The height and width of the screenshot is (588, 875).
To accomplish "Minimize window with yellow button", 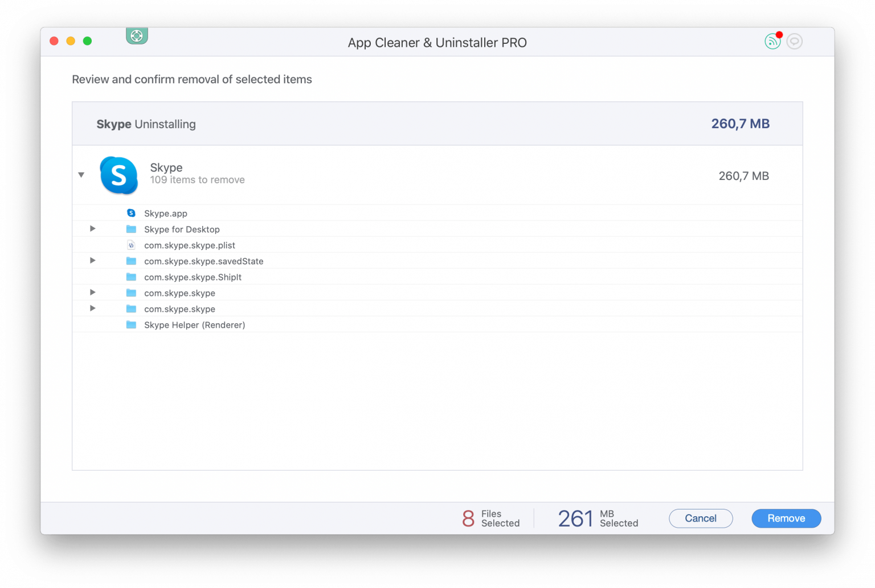I will [x=71, y=41].
